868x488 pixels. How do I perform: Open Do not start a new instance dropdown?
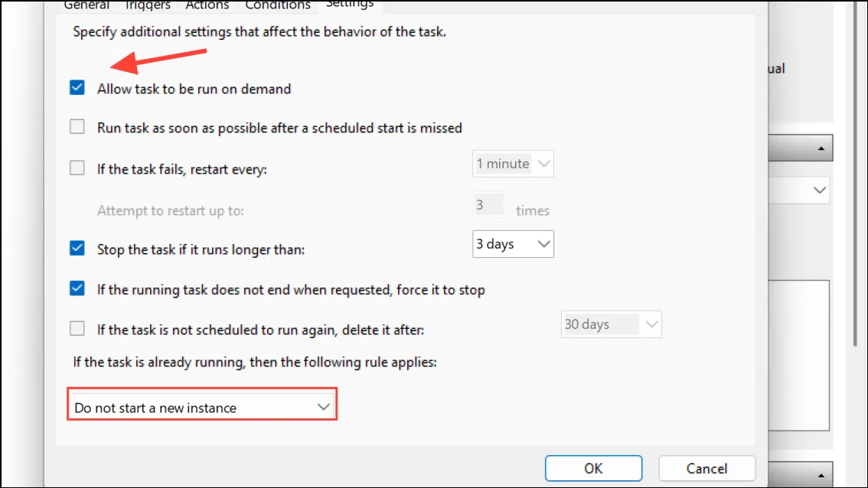202,408
